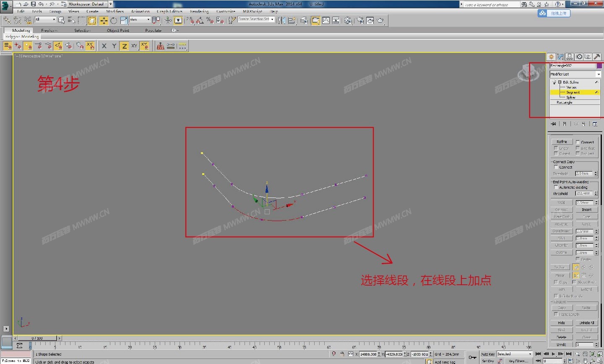
Task: Toggle the Copy checkbox below Mirror
Action: tap(556, 282)
